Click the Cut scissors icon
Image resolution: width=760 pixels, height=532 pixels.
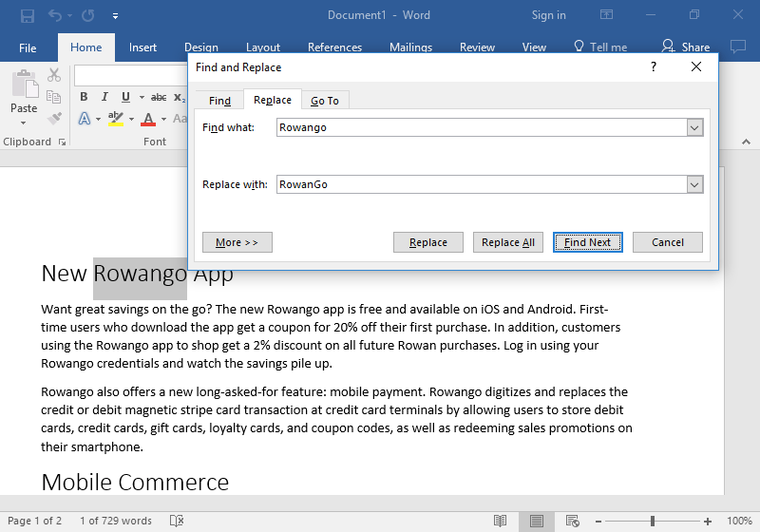coord(54,76)
